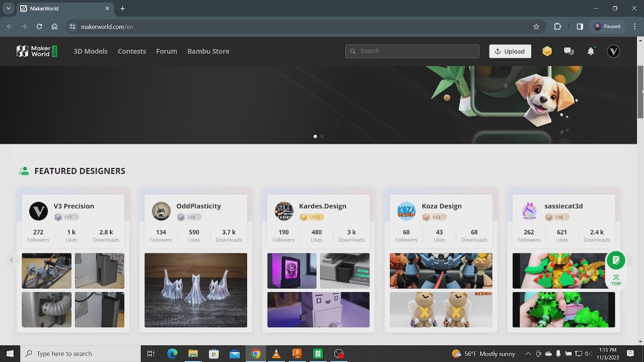Image resolution: width=644 pixels, height=362 pixels.
Task: Open the Kardes.Design avatar
Action: pos(284,211)
